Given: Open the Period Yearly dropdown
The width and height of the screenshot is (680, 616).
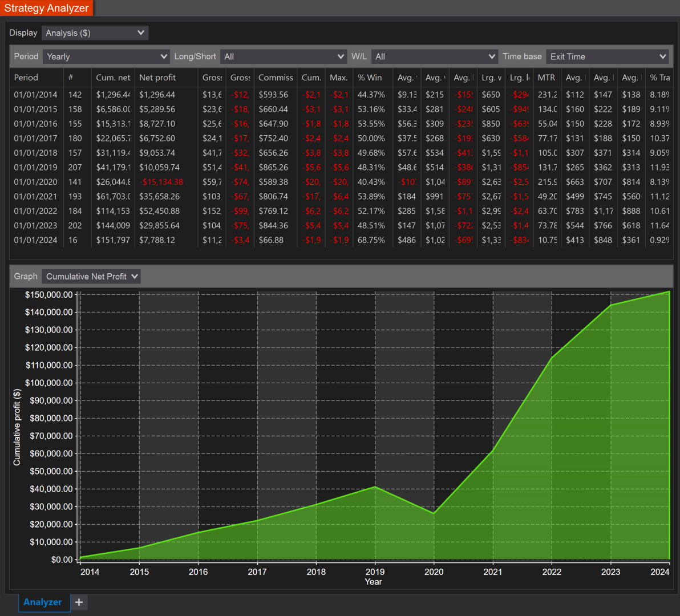Looking at the screenshot, I should pyautogui.click(x=106, y=56).
